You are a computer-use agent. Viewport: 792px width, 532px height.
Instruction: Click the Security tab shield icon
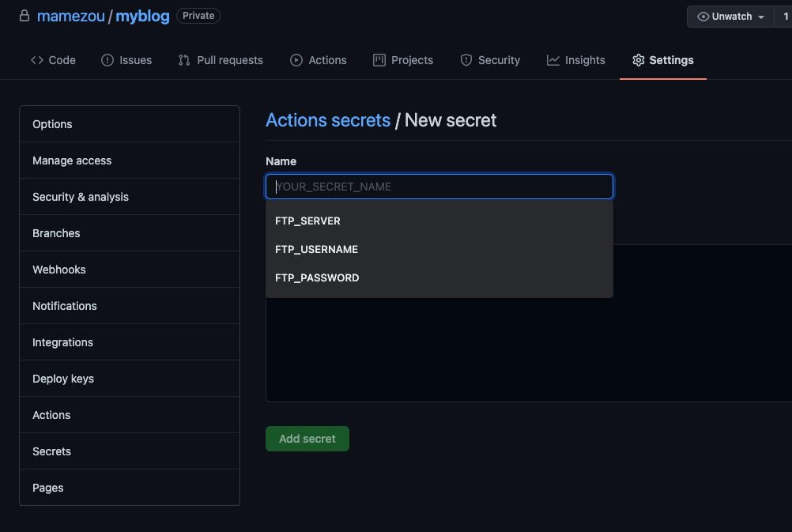[466, 60]
